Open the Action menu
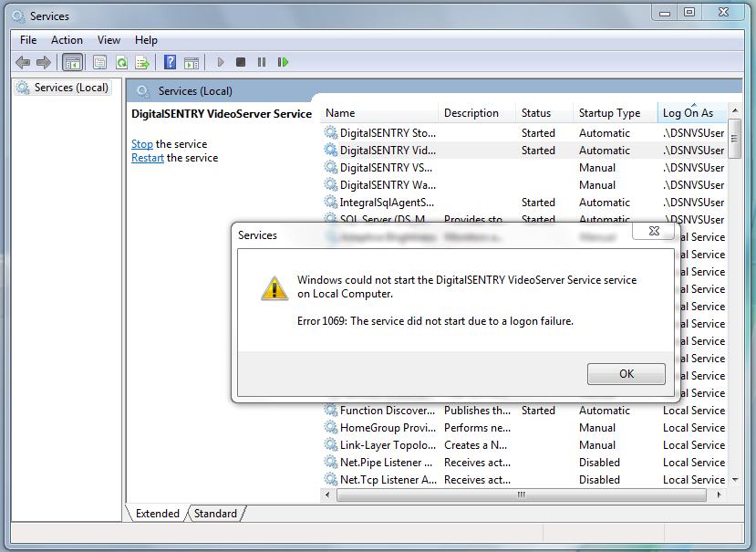Image resolution: width=756 pixels, height=552 pixels. tap(67, 40)
